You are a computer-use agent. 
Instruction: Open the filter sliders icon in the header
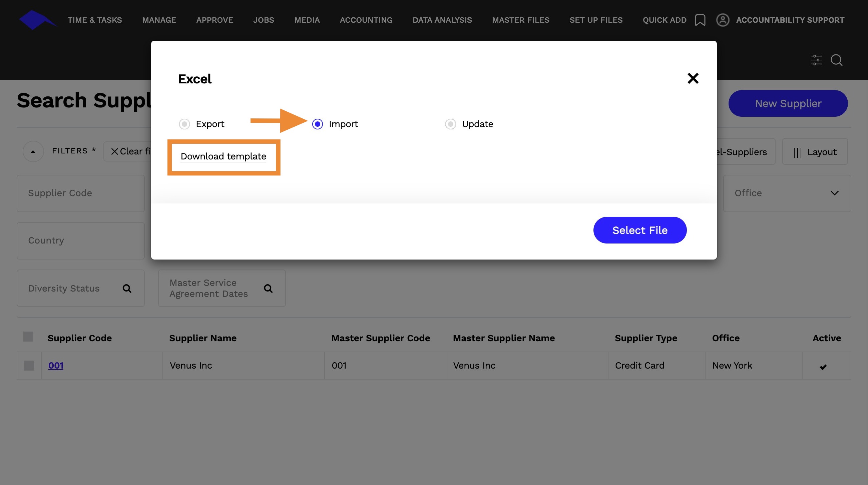tap(816, 60)
